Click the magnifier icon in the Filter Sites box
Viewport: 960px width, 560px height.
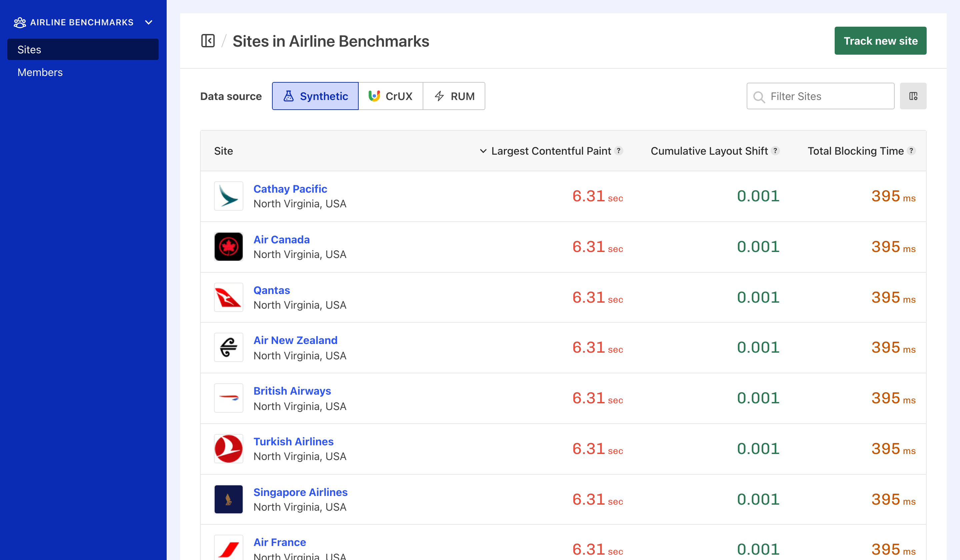point(759,97)
